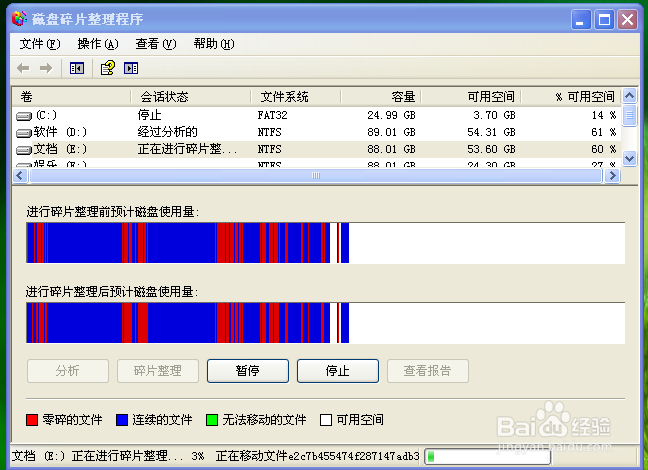
Task: Click the Forward arrow toolbar icon
Action: coord(46,68)
